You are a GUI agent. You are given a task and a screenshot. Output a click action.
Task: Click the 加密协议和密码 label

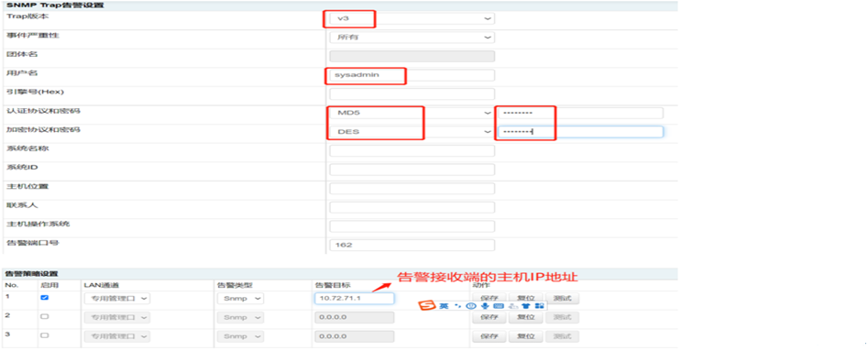point(43,129)
